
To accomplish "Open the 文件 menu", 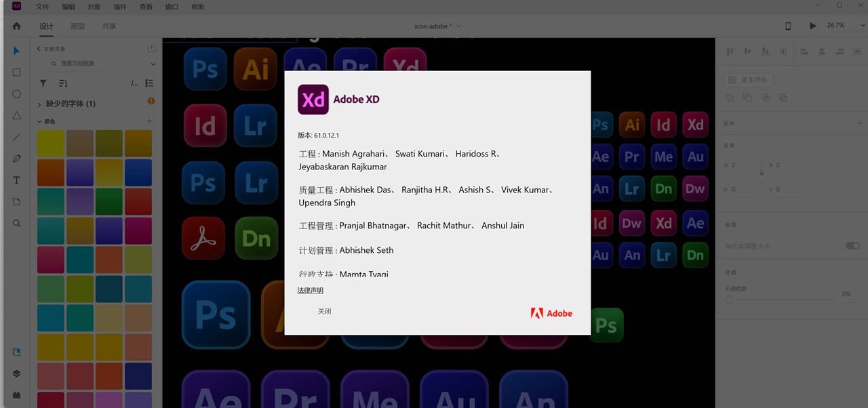I will pos(42,7).
